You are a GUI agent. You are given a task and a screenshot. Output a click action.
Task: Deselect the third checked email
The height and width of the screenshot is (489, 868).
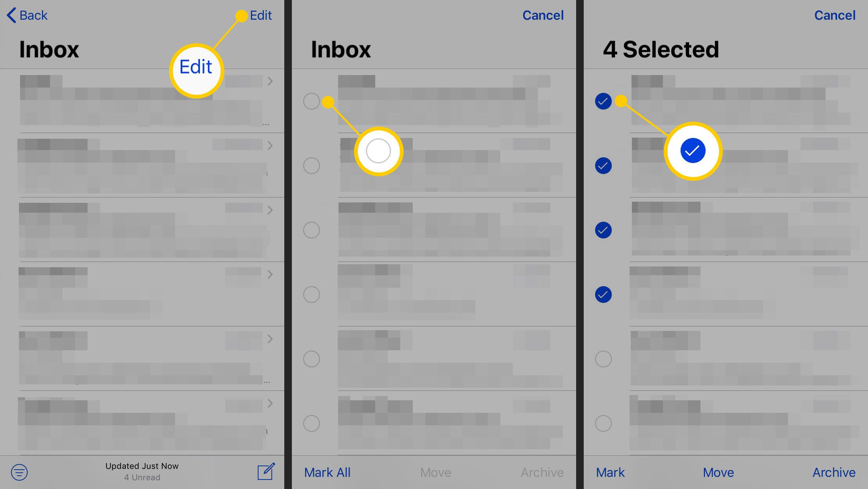coord(603,230)
